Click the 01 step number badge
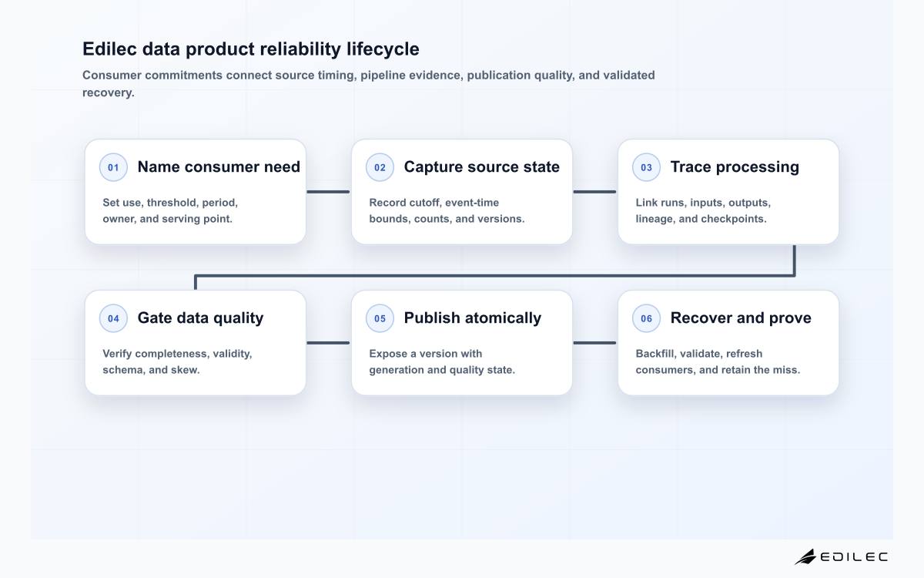924x578 pixels. [113, 167]
